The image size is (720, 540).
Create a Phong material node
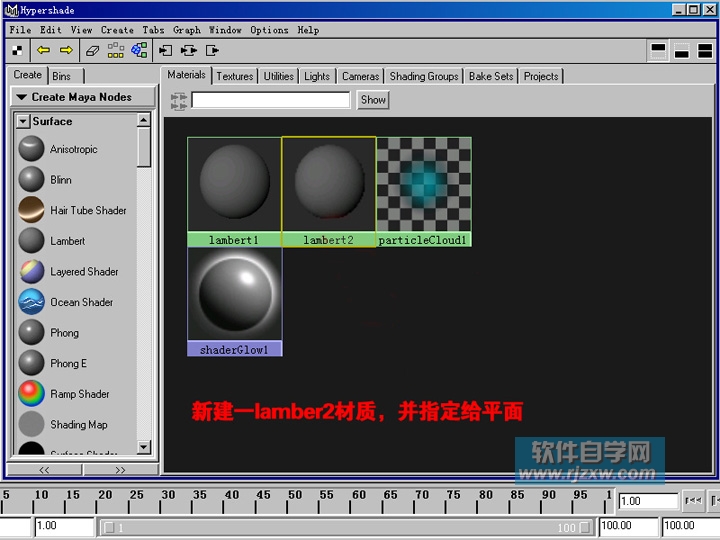click(x=49, y=332)
